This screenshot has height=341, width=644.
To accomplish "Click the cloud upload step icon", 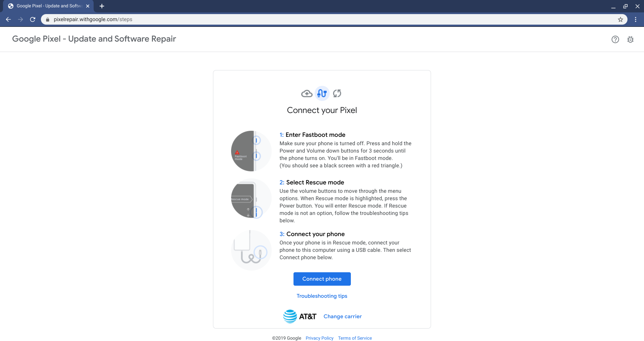I will coord(307,94).
